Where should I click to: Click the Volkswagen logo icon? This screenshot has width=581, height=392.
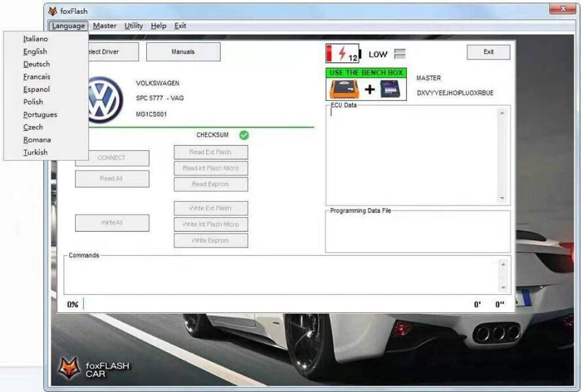tap(106, 100)
